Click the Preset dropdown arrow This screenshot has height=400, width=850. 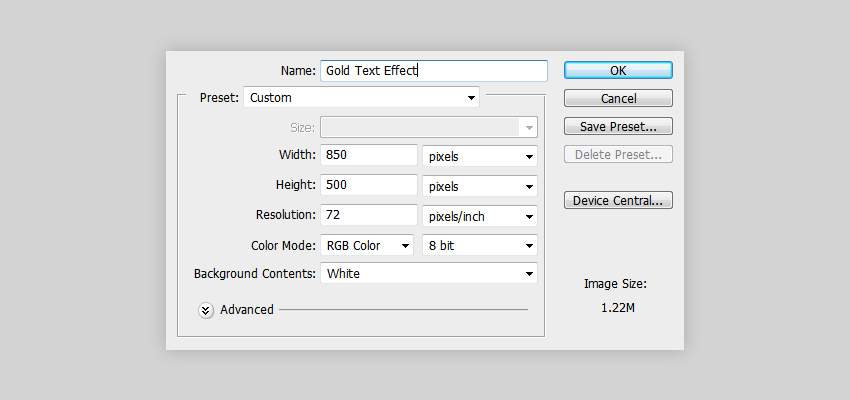(471, 98)
